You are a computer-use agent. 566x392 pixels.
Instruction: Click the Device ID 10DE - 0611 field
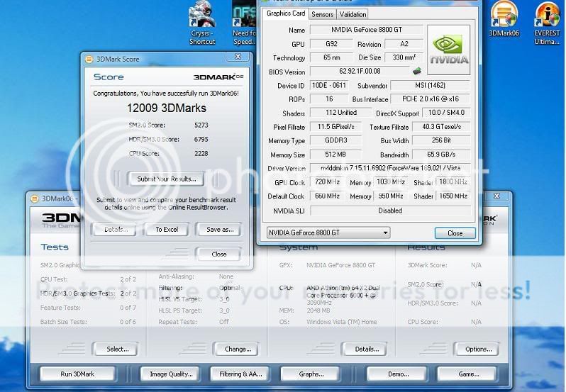click(329, 85)
